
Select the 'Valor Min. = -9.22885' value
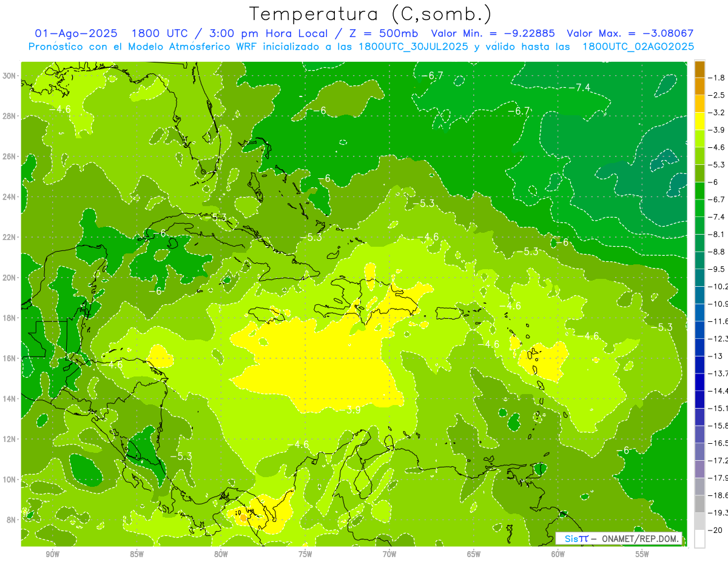pyautogui.click(x=494, y=33)
